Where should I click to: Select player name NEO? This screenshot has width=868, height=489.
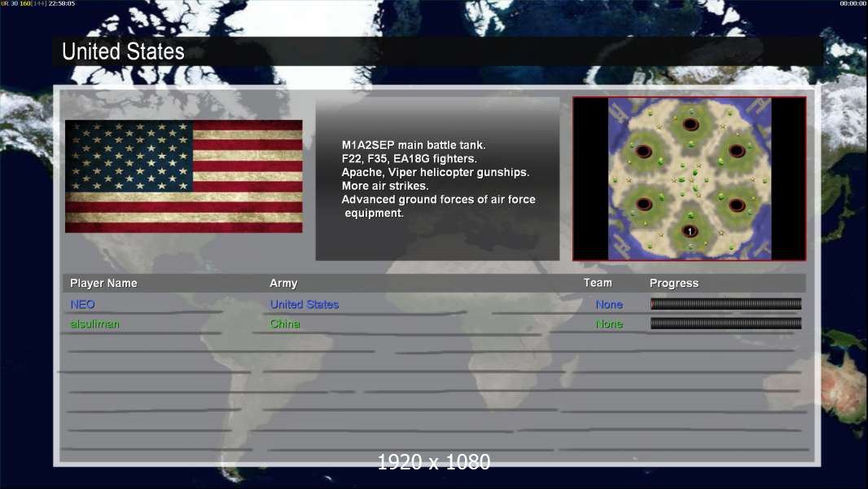point(82,304)
